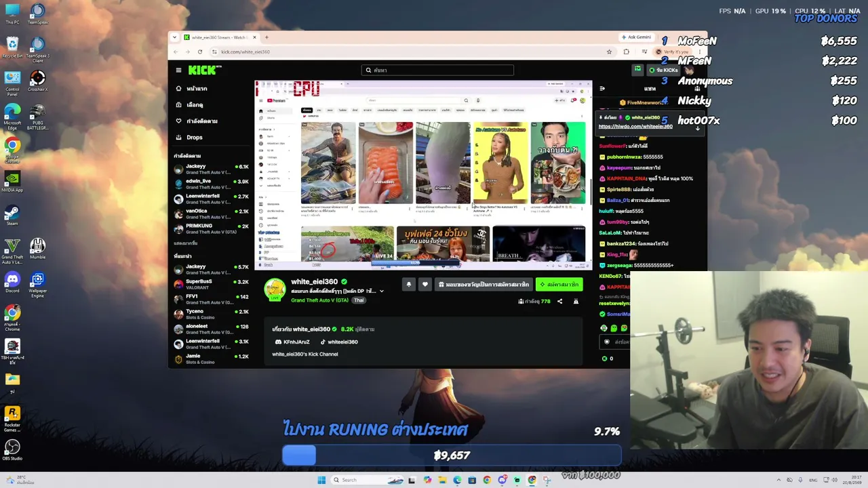The height and width of the screenshot is (488, 868).
Task: Open the KFnhJAruZ Discord link
Action: click(292, 342)
